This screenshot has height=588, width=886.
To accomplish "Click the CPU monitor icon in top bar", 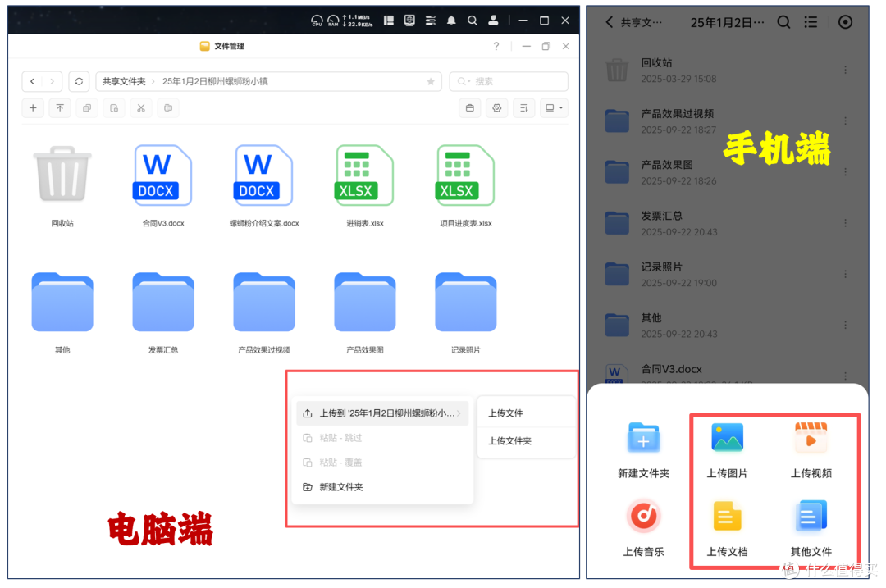I will tap(317, 21).
